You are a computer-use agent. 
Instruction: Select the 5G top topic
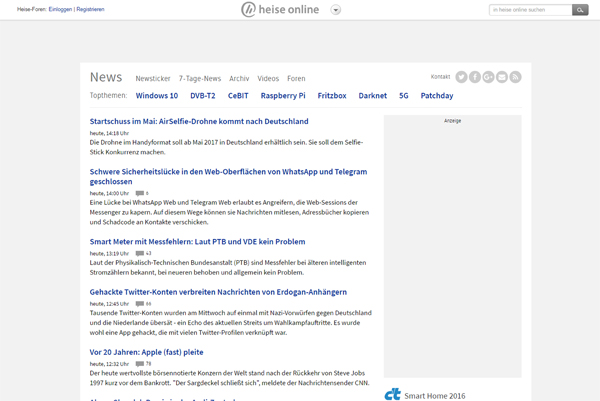(x=404, y=96)
